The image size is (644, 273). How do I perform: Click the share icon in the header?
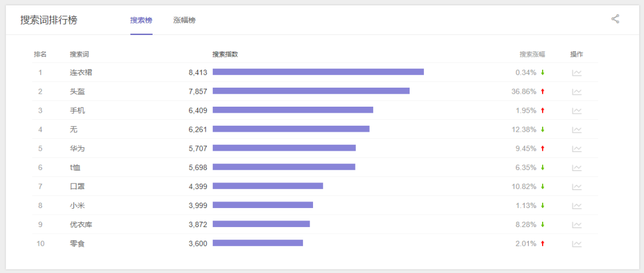coord(615,19)
